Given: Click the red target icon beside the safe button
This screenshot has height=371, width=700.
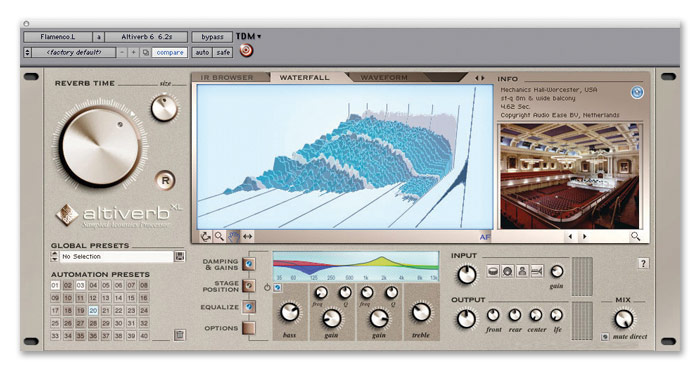Looking at the screenshot, I should (x=246, y=51).
